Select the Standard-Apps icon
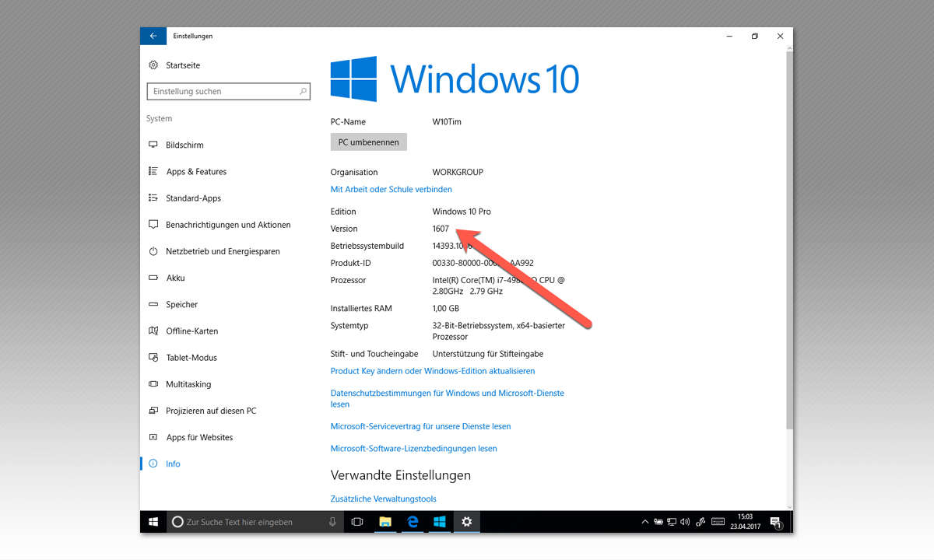The height and width of the screenshot is (560, 934). (153, 198)
